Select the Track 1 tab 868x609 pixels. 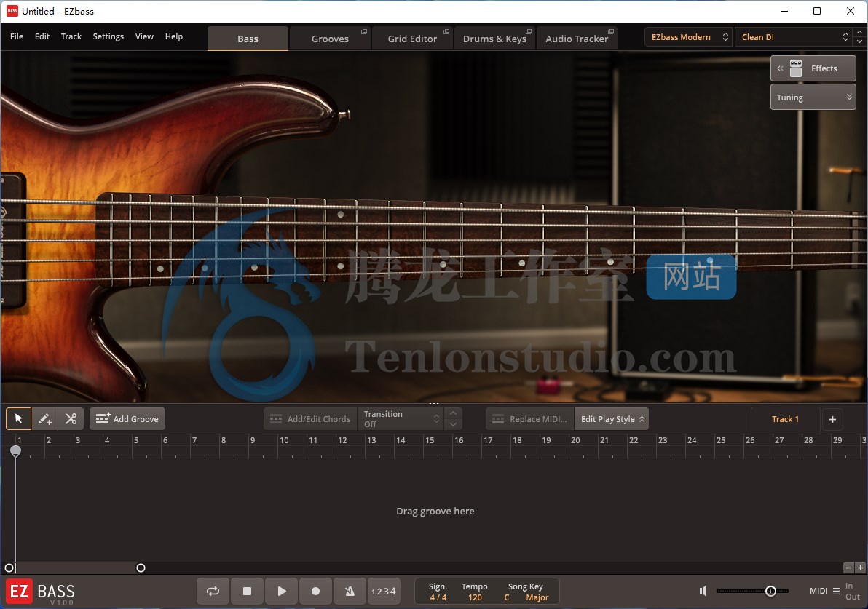point(785,418)
